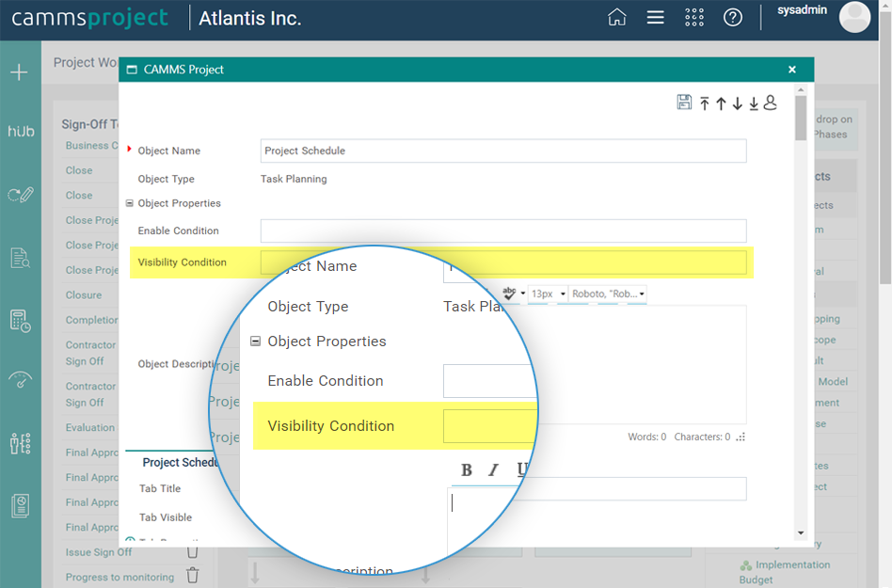Screen dimensions: 892x588
Task: Select Closure in the Sign-Off list
Action: pos(84,295)
